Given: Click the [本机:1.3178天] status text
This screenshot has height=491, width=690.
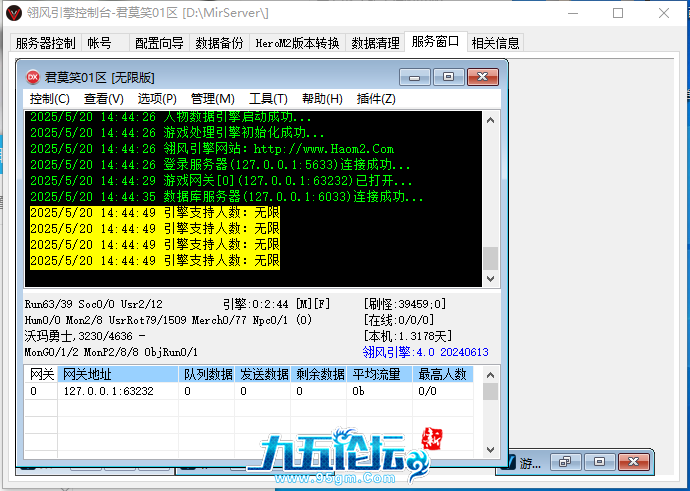Looking at the screenshot, I should (407, 336).
